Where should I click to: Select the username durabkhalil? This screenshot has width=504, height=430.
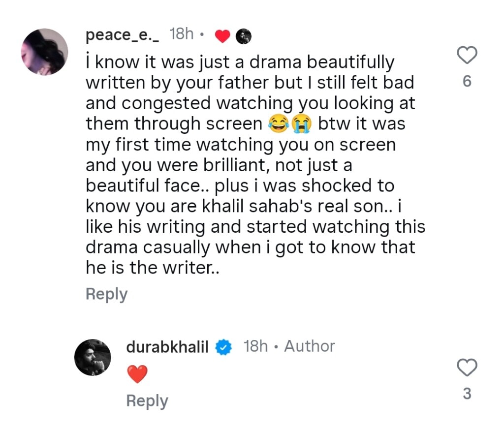166,346
